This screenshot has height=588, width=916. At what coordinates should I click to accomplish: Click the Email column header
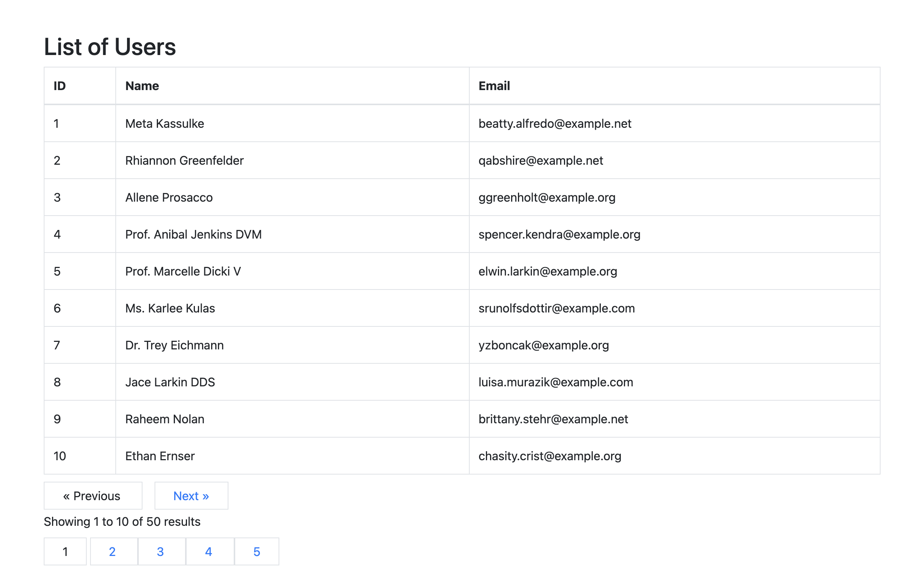point(494,86)
